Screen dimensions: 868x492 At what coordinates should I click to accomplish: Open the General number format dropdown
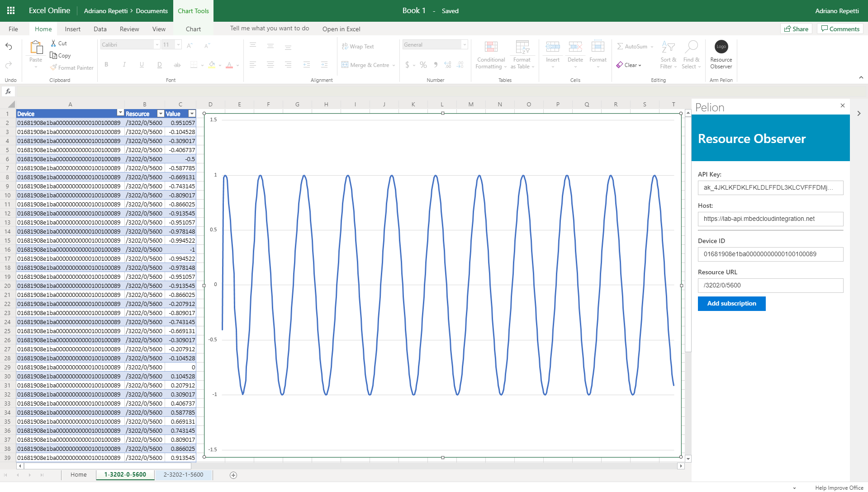[465, 44]
